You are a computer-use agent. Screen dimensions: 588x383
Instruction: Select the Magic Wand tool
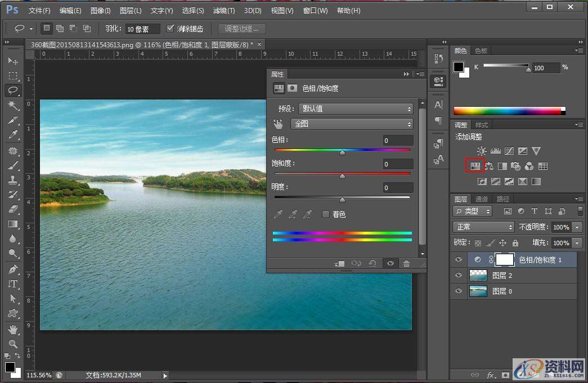13,105
